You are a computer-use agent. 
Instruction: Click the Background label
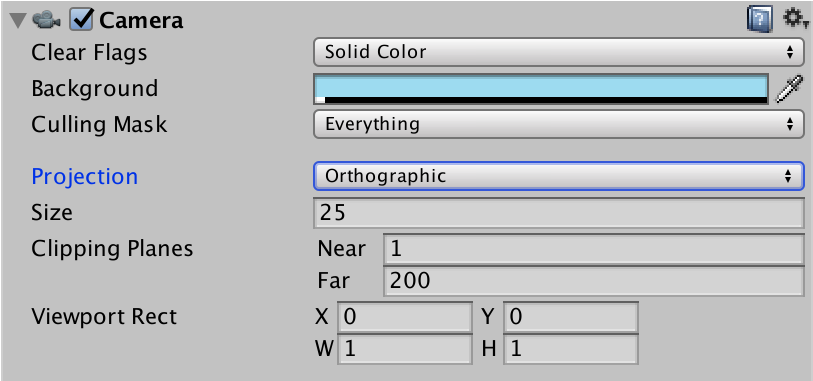(x=95, y=88)
